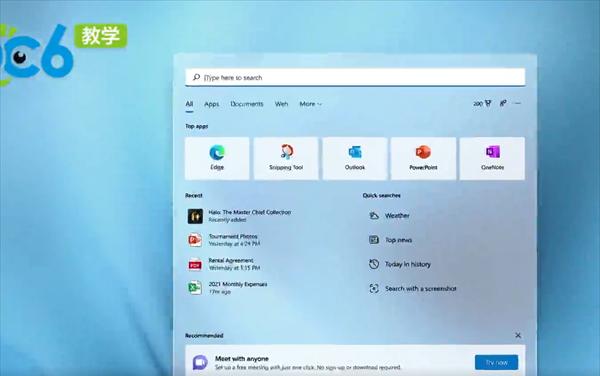Click the Top news icon
The image size is (600, 376).
point(374,240)
